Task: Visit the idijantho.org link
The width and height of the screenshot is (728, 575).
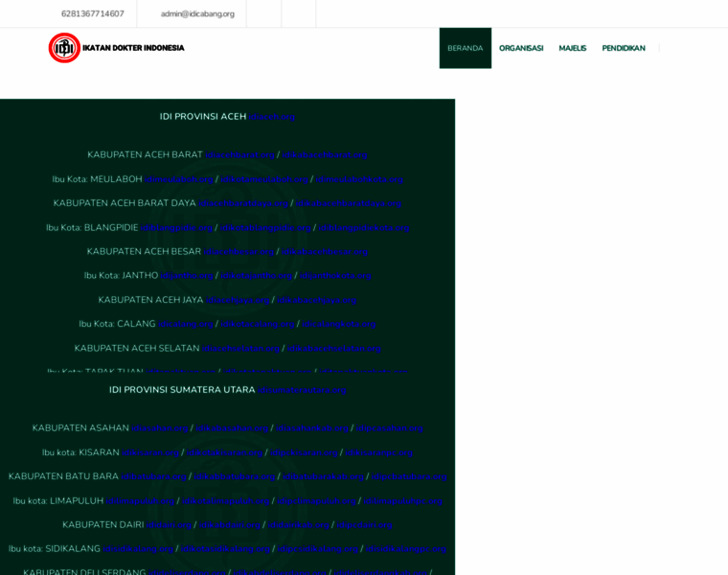Action: 187,276
